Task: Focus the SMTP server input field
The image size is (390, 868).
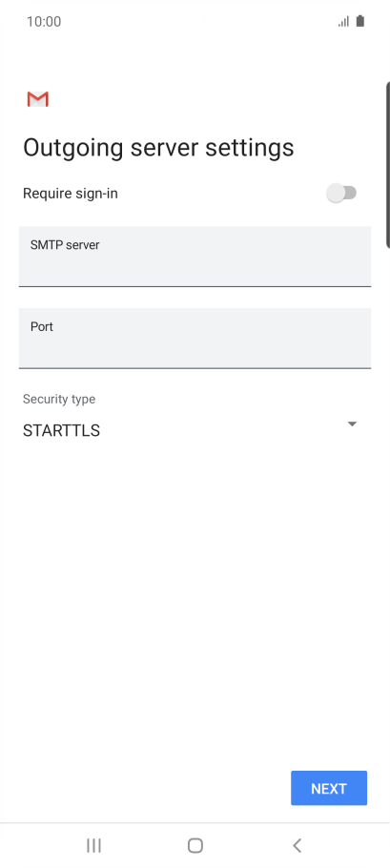Action: [x=195, y=257]
